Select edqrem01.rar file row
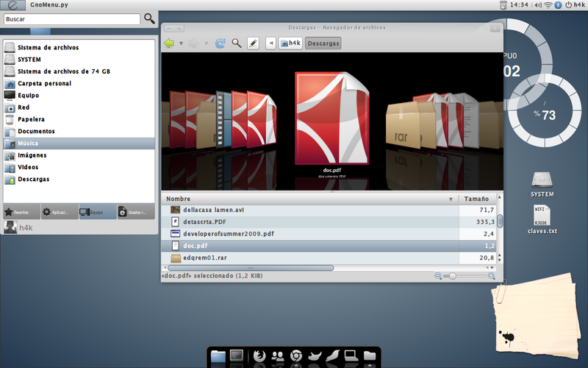Screen dimensions: 588x368 329,258
